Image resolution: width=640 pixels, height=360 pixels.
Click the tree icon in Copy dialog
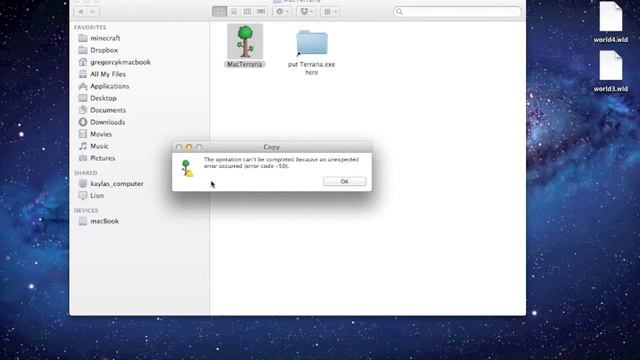(187, 168)
